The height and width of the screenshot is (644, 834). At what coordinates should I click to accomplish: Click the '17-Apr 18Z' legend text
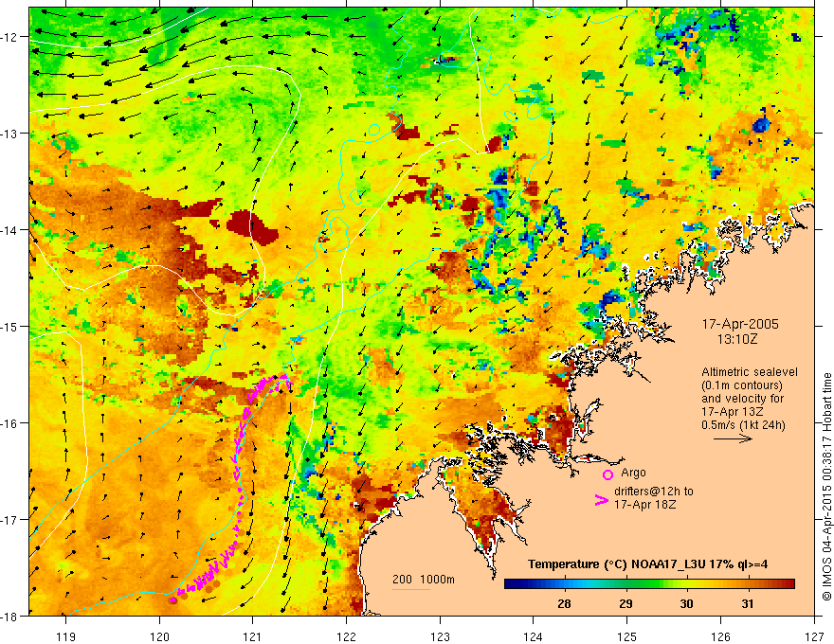coord(644,504)
